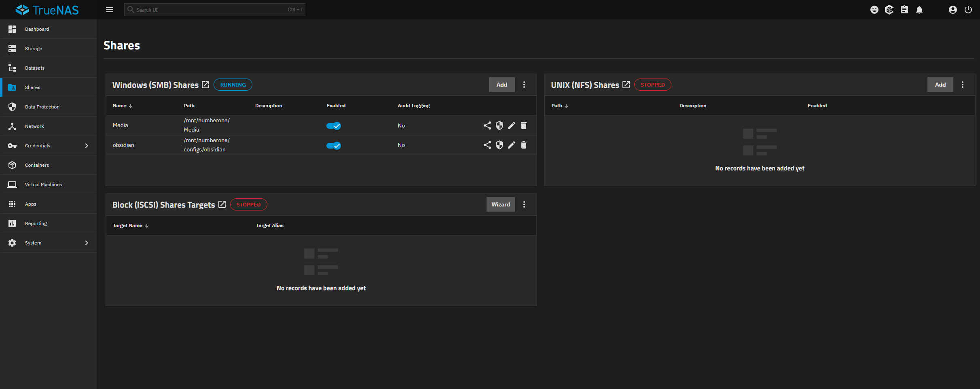Screen dimensions: 980x389
Task: Go to the Dashboard page
Action: 37,29
